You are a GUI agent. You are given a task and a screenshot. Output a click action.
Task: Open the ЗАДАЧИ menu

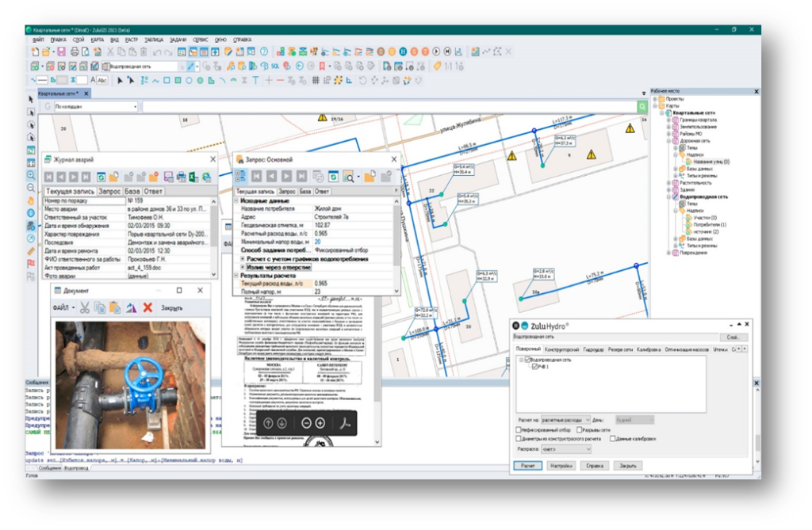pyautogui.click(x=178, y=40)
